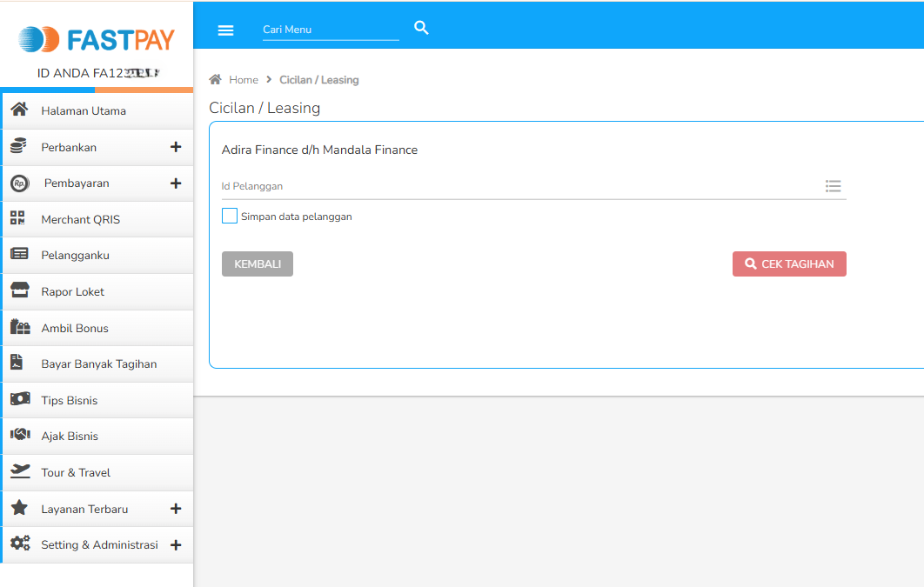The height and width of the screenshot is (587, 924).
Task: Click the Ambil Bonus gift icon
Action: (19, 328)
